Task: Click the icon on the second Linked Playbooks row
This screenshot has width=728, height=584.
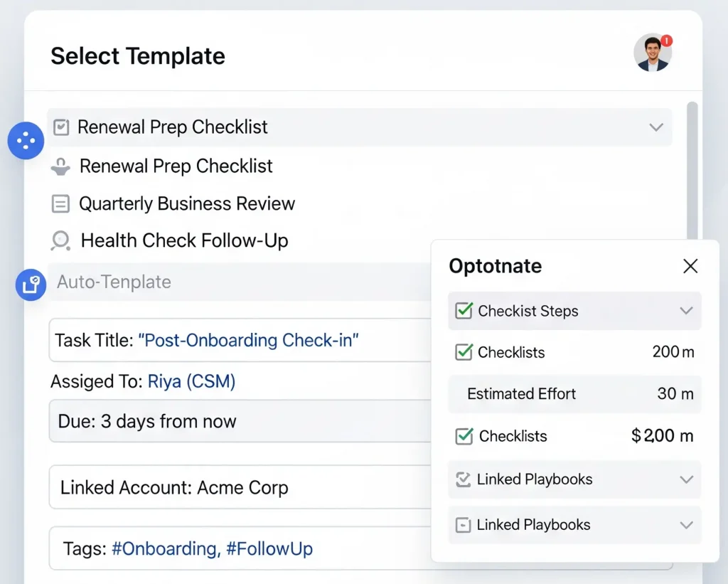Action: point(463,526)
